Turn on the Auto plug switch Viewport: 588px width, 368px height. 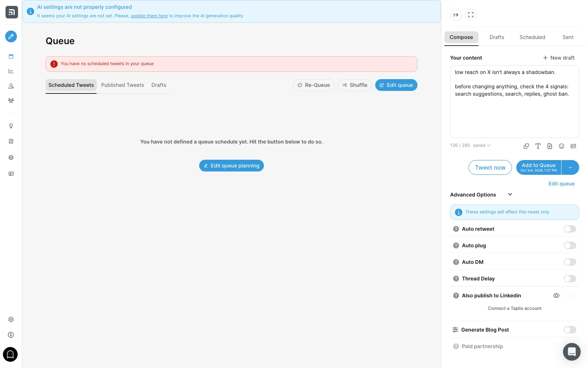[x=570, y=245]
